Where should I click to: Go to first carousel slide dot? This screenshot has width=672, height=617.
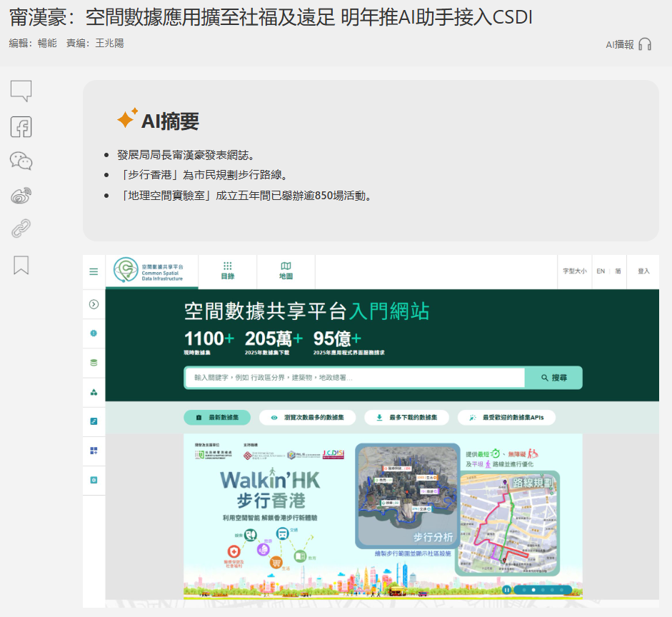524,590
